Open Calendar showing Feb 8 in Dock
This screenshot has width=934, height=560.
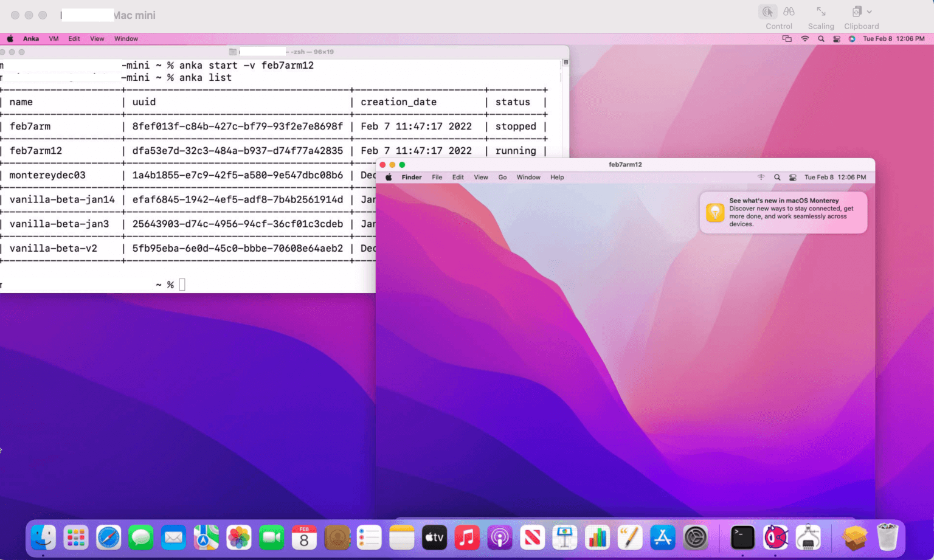304,538
